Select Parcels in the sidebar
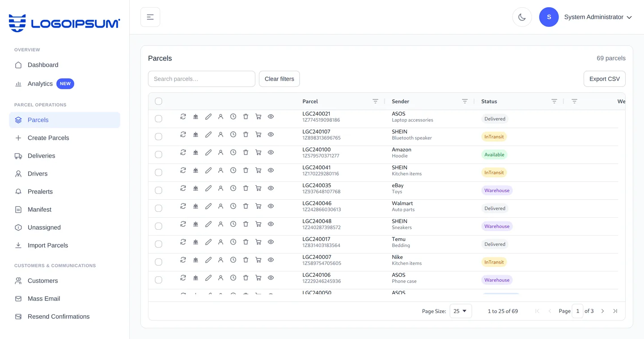 tap(64, 120)
